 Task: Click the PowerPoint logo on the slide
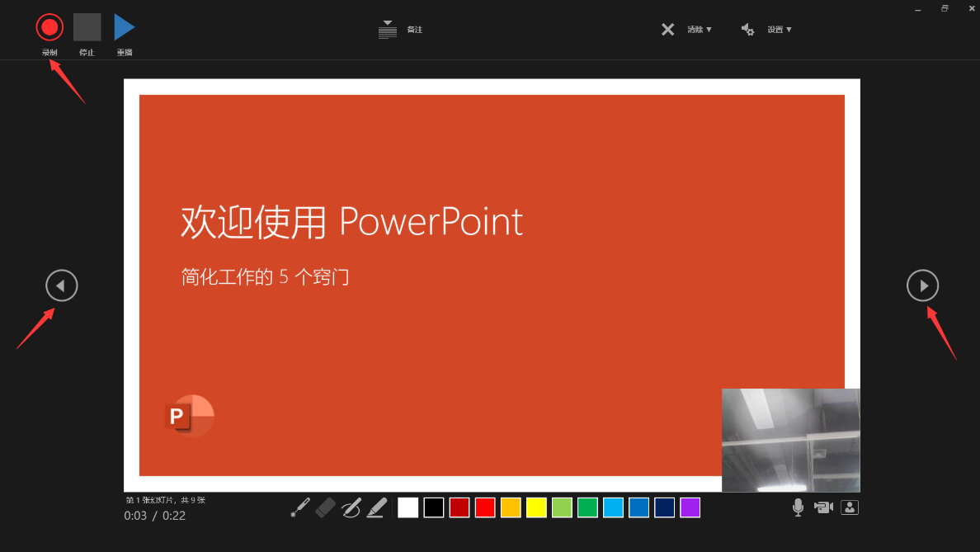[190, 415]
